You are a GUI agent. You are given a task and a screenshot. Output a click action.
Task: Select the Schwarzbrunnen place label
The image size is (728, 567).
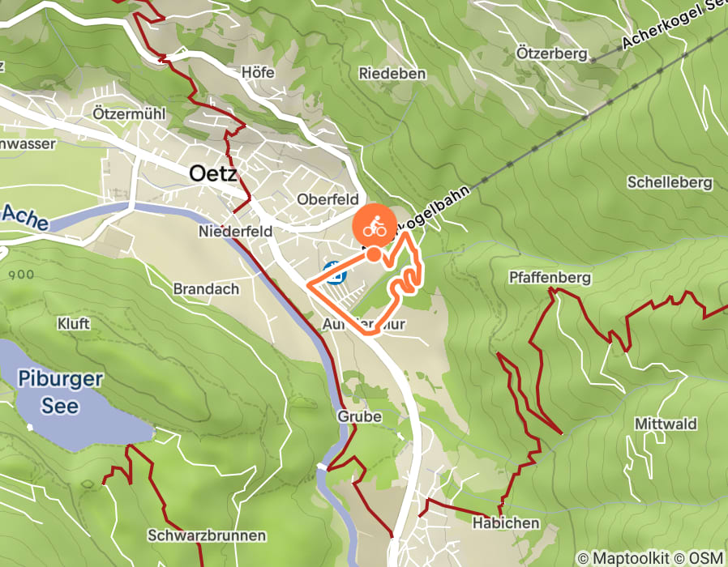coord(207,535)
